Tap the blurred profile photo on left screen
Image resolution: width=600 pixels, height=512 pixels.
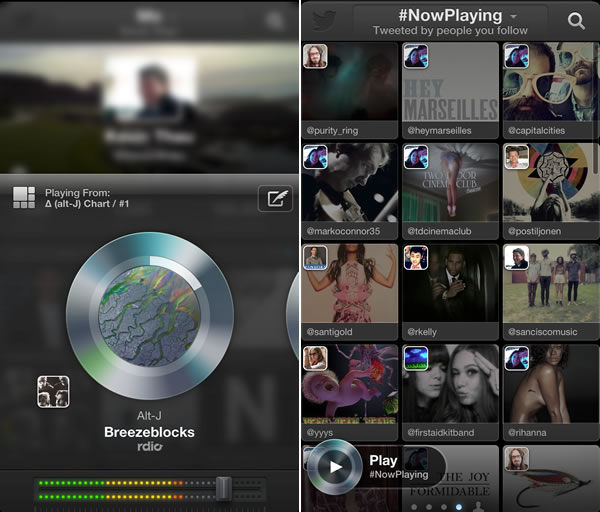coord(151,91)
